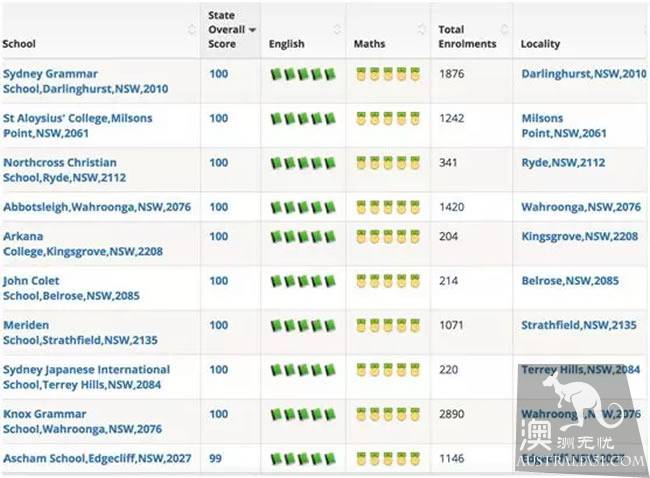Screen dimensions: 650x478
Task: Click enrolment value 2890
Action: [x=452, y=414]
